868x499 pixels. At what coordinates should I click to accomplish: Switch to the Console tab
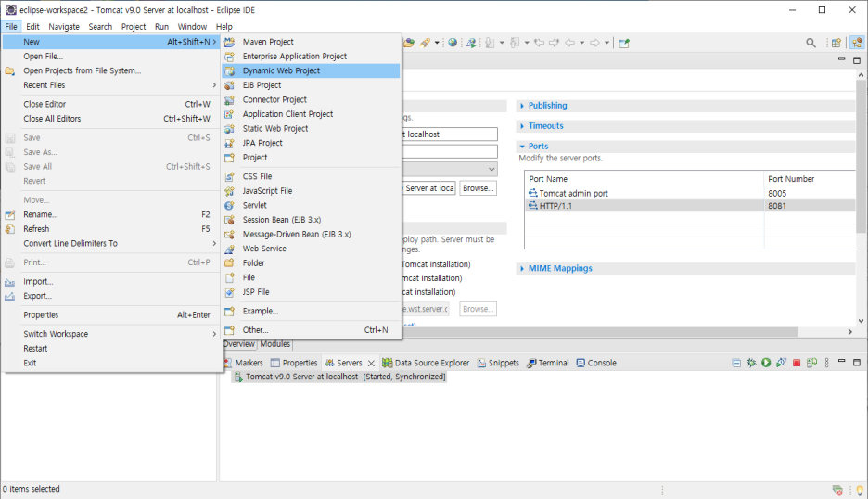click(596, 363)
